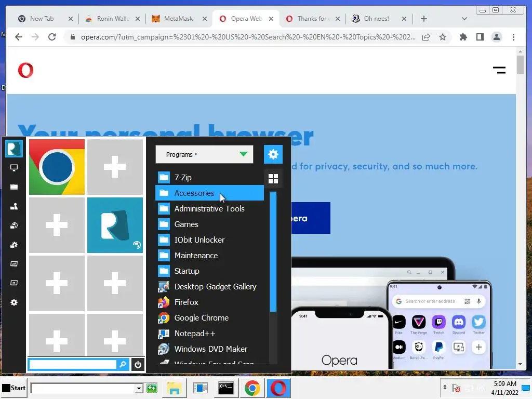
Task: Open Chrome profile avatar icon
Action: pos(496,37)
